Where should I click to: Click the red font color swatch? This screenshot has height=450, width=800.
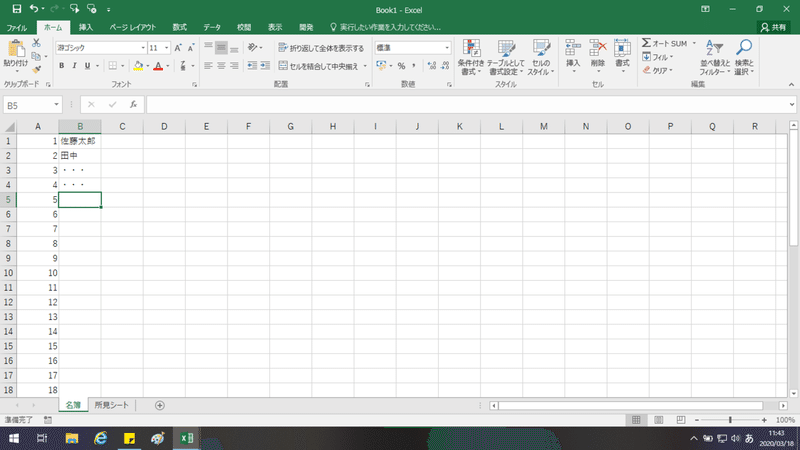[x=158, y=66]
